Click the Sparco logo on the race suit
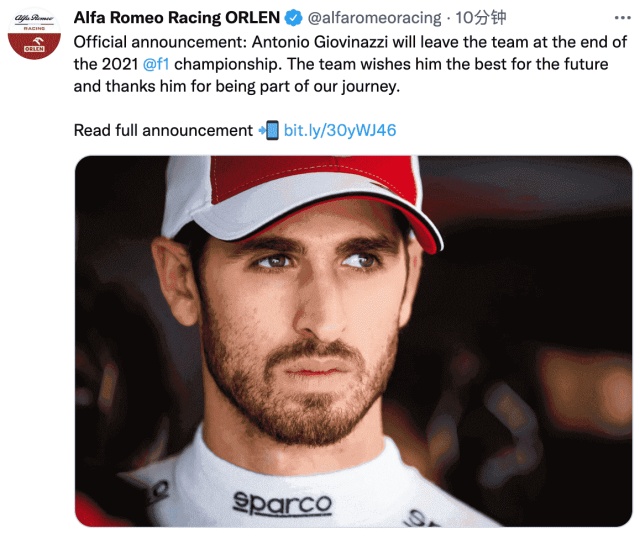Image resolution: width=640 pixels, height=539 pixels. point(282,503)
